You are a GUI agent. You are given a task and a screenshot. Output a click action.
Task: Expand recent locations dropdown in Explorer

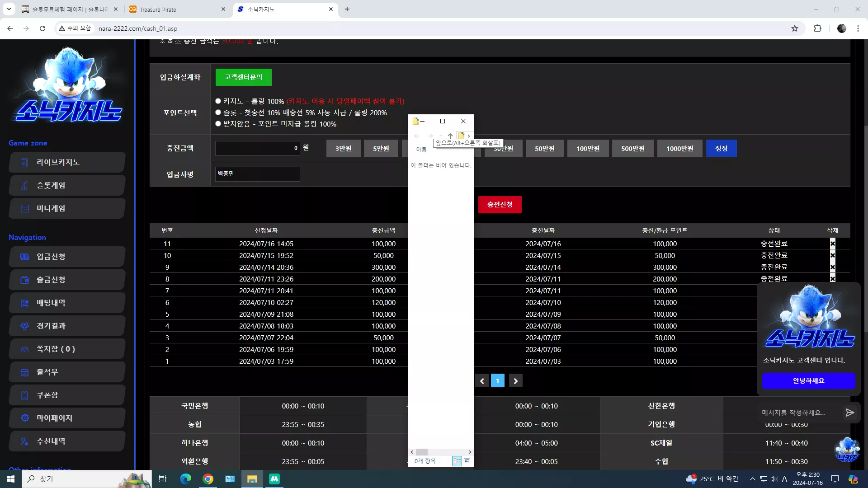coord(441,136)
